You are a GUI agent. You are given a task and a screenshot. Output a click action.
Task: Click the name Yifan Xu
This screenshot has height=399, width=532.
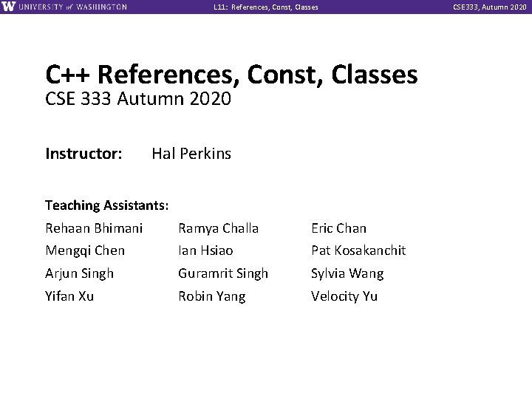69,296
